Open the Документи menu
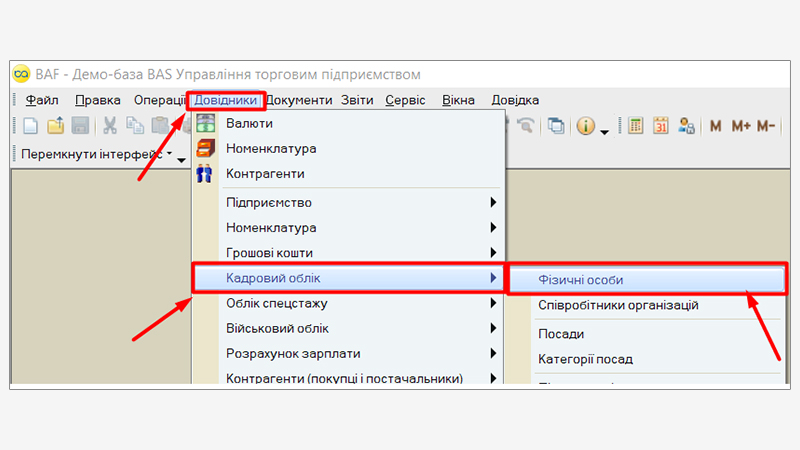 [x=300, y=100]
